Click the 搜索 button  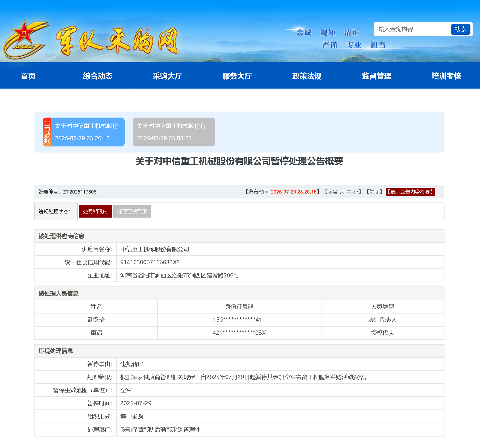(460, 29)
